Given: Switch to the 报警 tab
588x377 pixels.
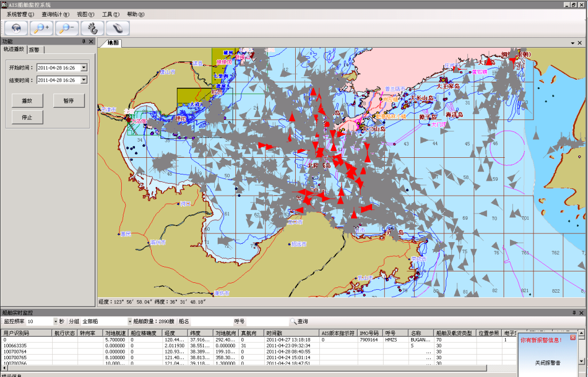Looking at the screenshot, I should 34,50.
